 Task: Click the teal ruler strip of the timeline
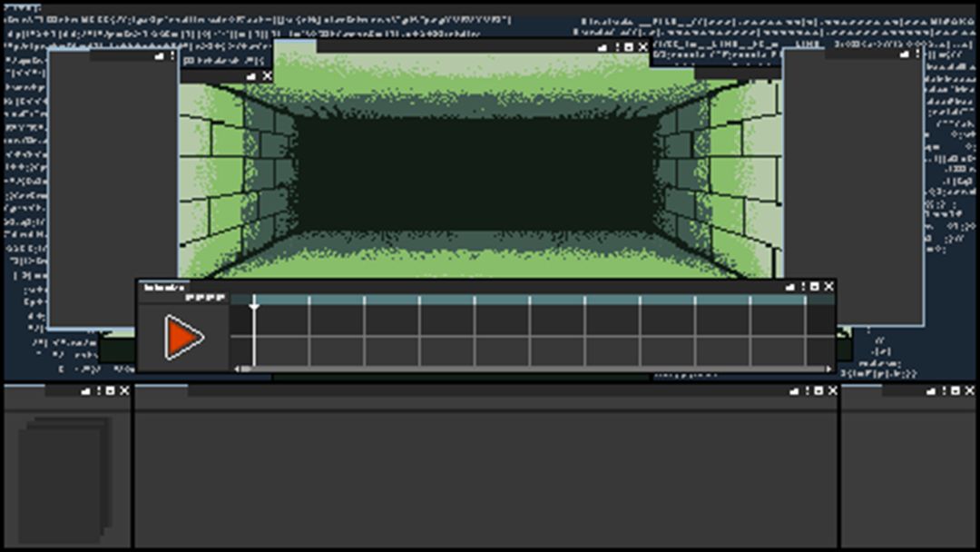pyautogui.click(x=532, y=301)
